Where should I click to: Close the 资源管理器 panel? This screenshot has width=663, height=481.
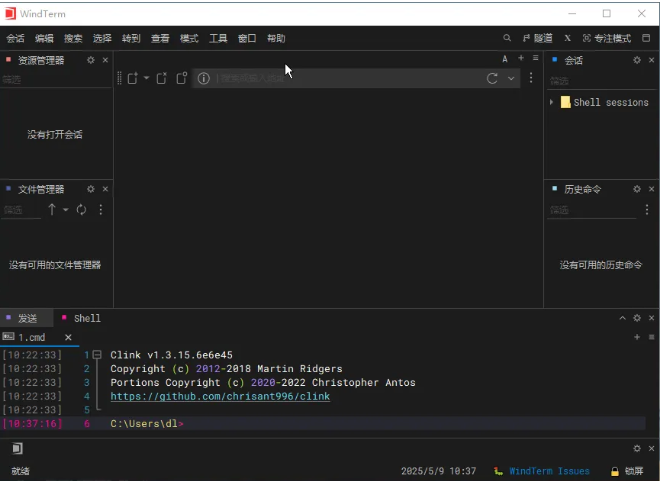pos(105,60)
